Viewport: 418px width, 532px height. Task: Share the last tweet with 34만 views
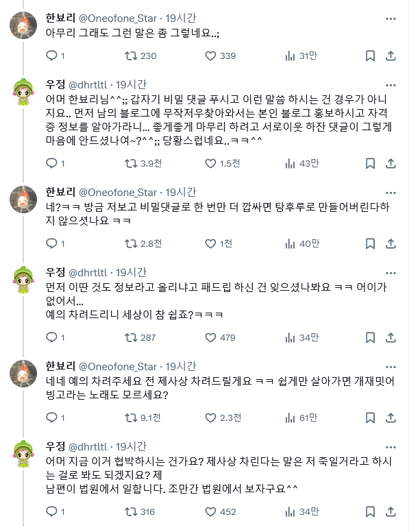(391, 511)
